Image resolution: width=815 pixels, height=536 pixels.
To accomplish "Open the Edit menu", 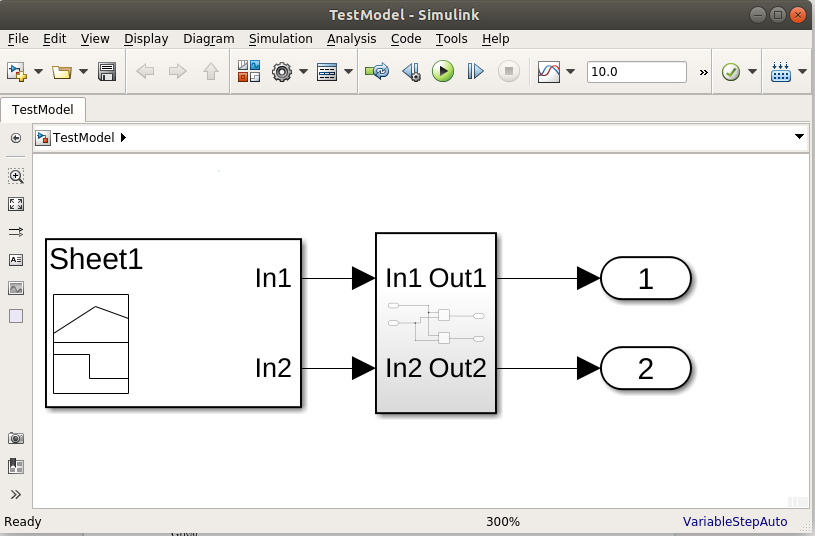I will 55,39.
